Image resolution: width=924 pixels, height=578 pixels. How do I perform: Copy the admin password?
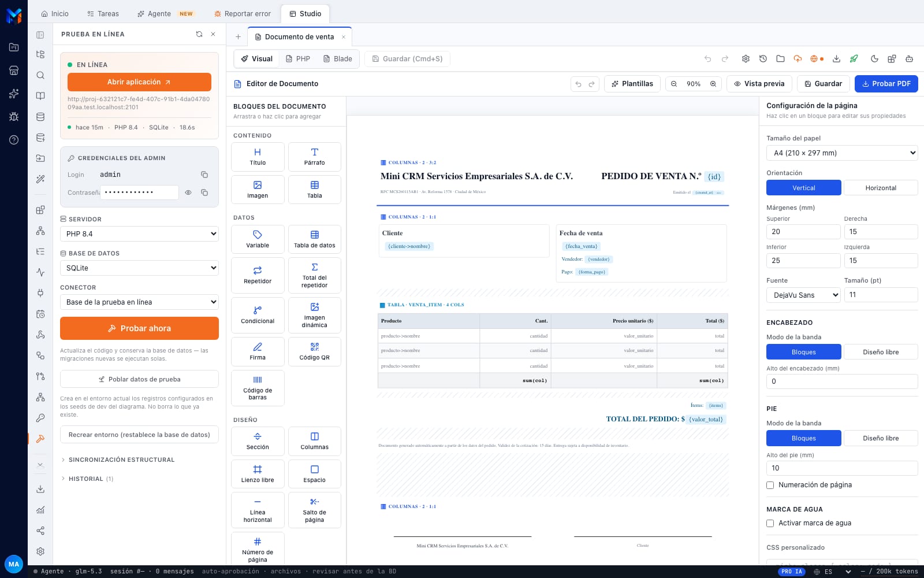(204, 192)
